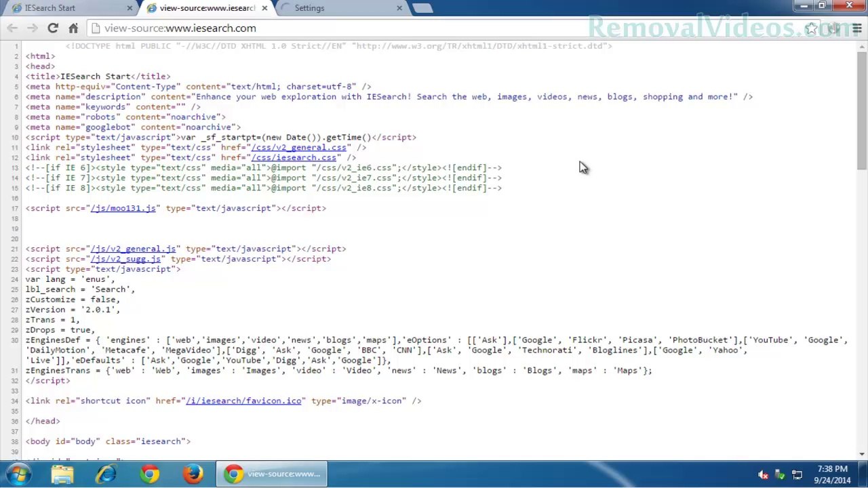868x488 pixels.
Task: Open the clock showing 7:38 PM
Action: tap(831, 474)
